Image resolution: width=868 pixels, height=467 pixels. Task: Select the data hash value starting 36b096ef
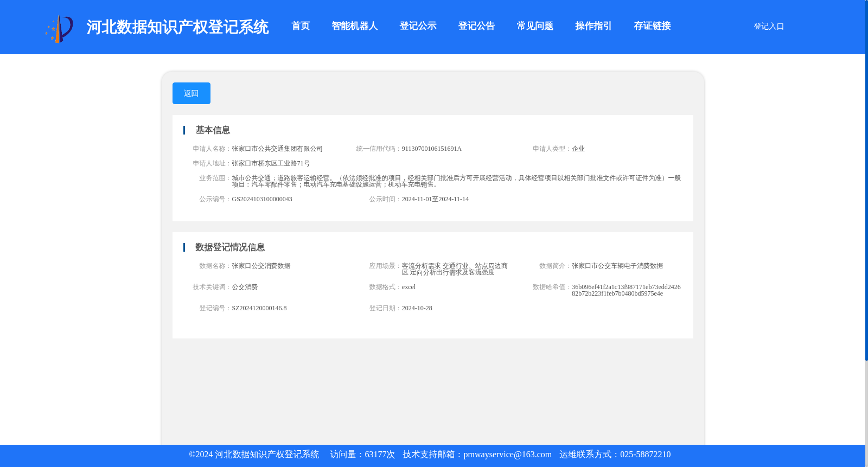point(626,290)
